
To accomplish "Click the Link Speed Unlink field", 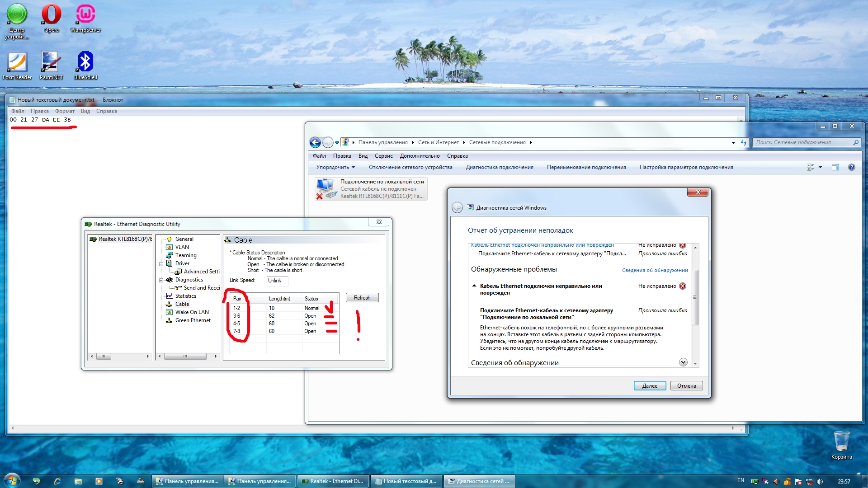I will (277, 281).
